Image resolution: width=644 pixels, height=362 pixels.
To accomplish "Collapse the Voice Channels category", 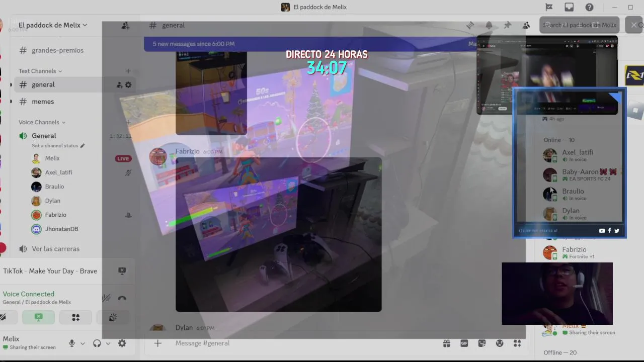I will pyautogui.click(x=42, y=122).
